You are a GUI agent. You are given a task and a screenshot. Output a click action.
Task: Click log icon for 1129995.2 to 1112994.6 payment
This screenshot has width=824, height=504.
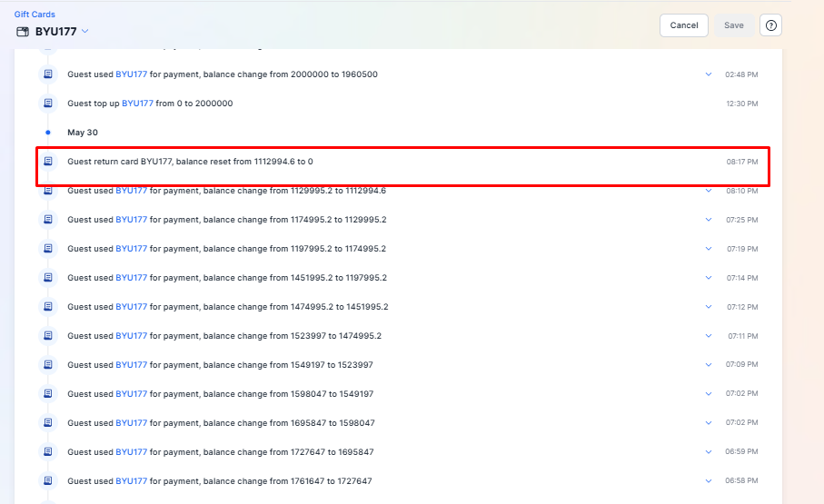tap(48, 191)
